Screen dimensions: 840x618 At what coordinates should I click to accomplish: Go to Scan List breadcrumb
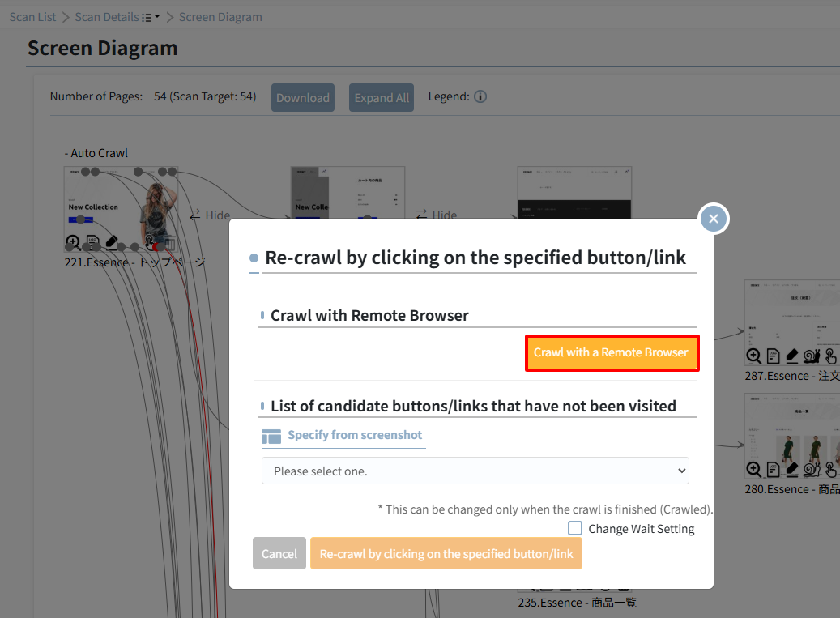point(32,17)
